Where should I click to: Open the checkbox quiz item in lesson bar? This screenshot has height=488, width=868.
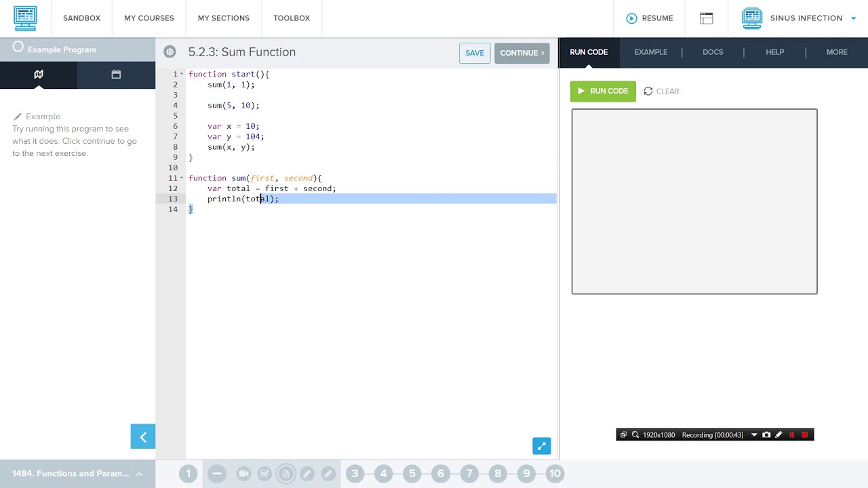264,474
